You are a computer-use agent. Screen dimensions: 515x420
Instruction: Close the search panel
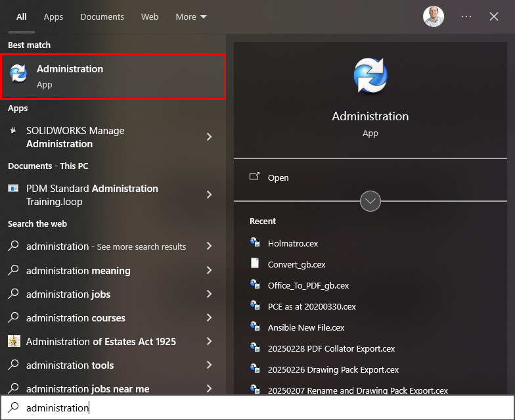[x=494, y=16]
